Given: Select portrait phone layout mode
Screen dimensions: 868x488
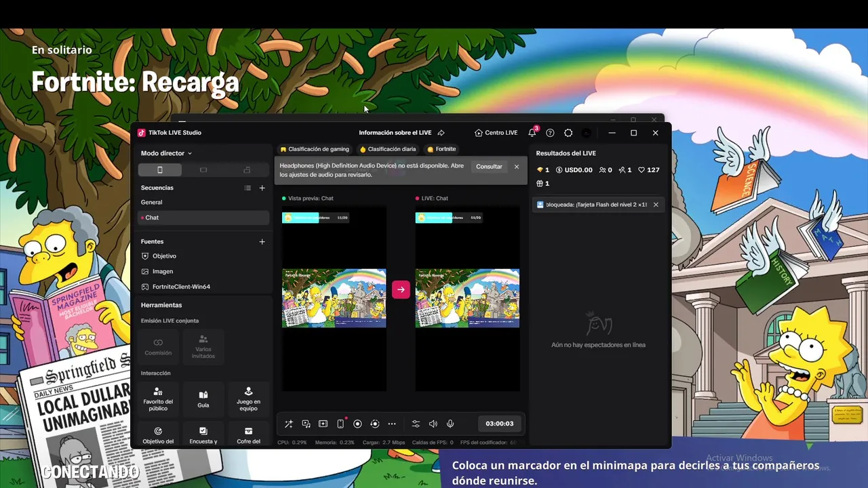Looking at the screenshot, I should coord(160,169).
